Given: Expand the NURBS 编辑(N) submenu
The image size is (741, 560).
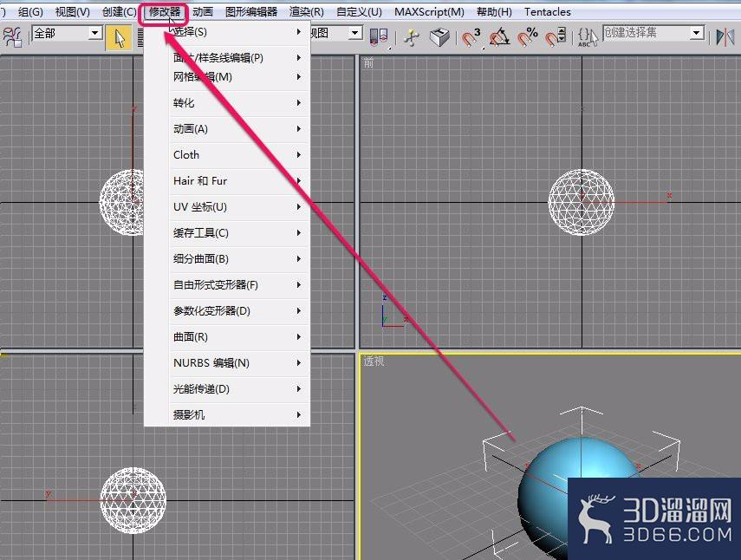Looking at the screenshot, I should [227, 362].
